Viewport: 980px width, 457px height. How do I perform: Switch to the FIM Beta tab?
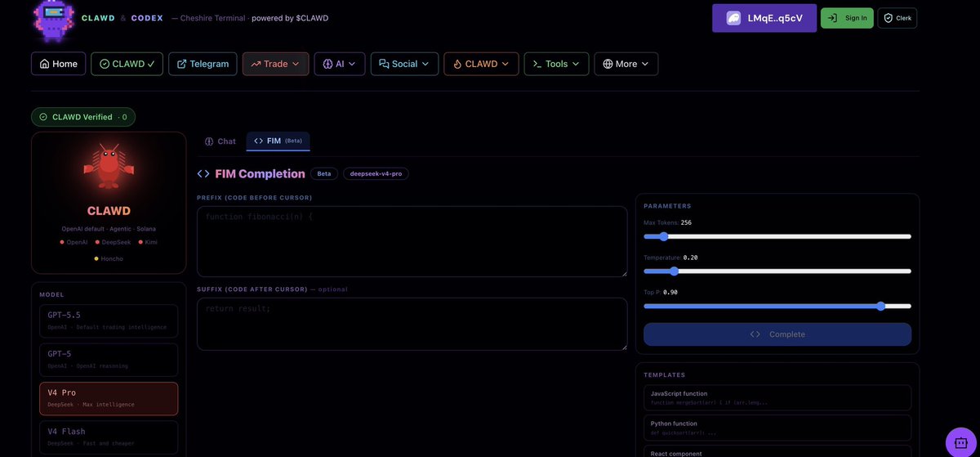pyautogui.click(x=278, y=141)
